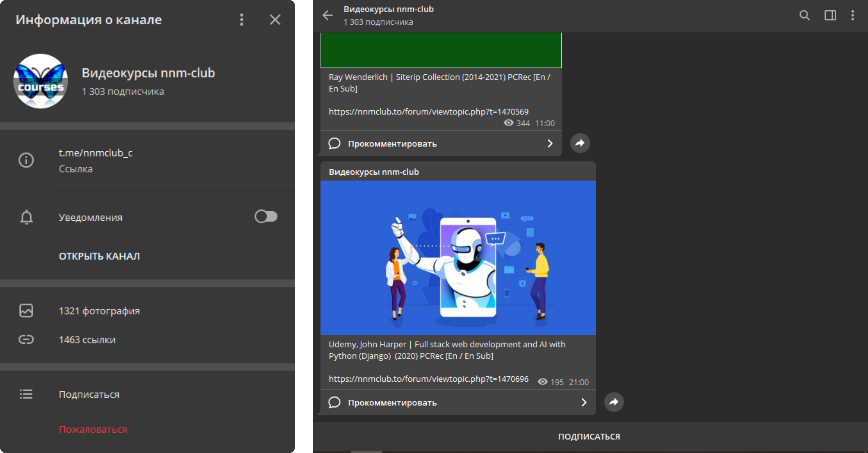Share the Udemy post with forward arrow
The image size is (868, 453).
point(614,402)
